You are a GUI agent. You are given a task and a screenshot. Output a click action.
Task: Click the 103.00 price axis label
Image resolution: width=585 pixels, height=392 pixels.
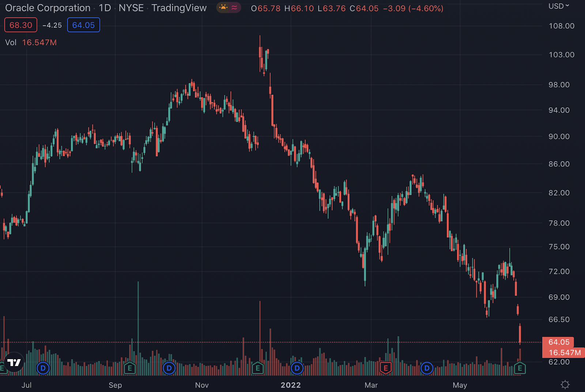coord(562,55)
